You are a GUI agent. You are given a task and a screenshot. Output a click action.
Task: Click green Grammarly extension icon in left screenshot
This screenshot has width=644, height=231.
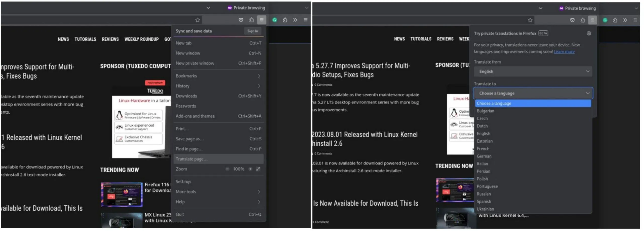274,20
